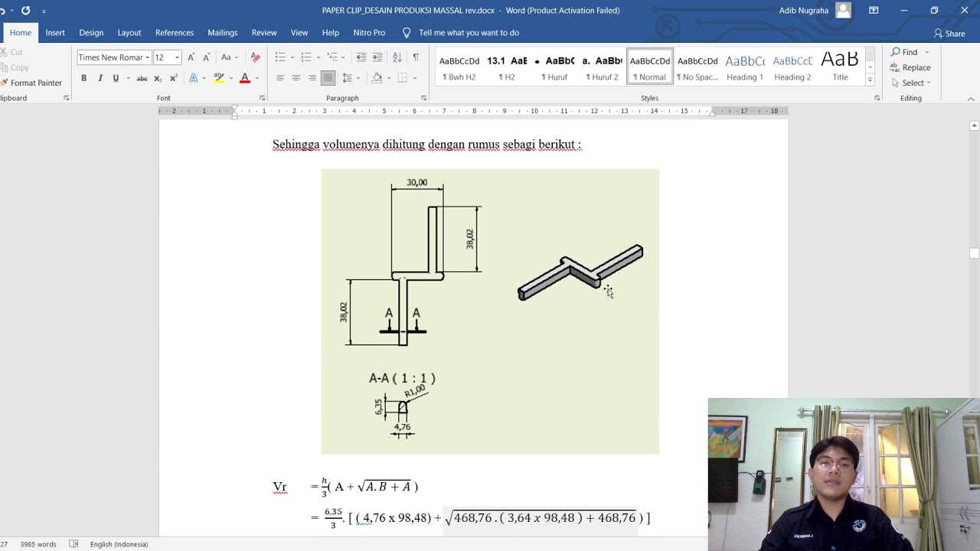This screenshot has height=551, width=980.
Task: Switch to the References tab
Action: tap(175, 33)
